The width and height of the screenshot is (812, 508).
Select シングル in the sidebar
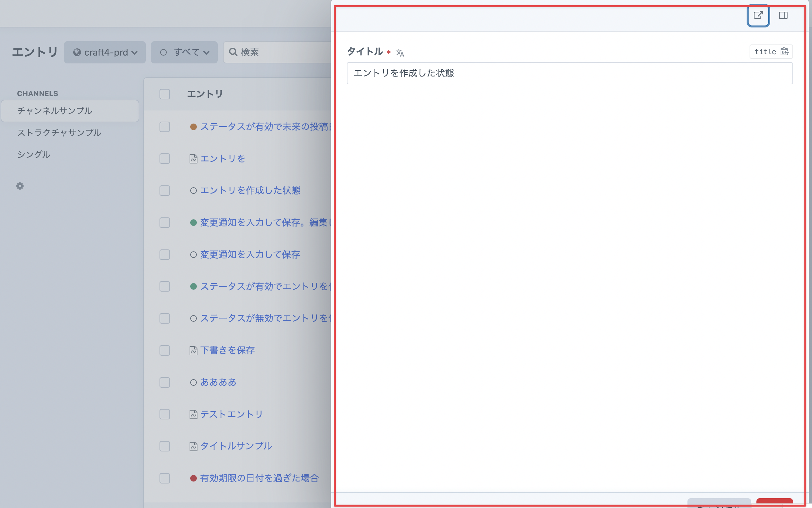[34, 155]
